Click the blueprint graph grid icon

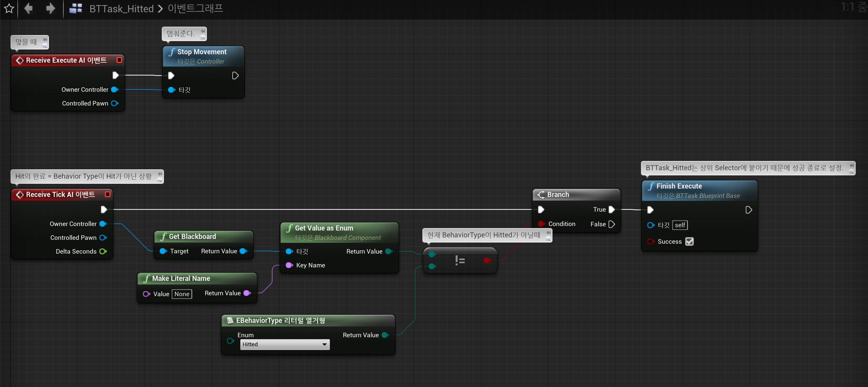(x=75, y=8)
